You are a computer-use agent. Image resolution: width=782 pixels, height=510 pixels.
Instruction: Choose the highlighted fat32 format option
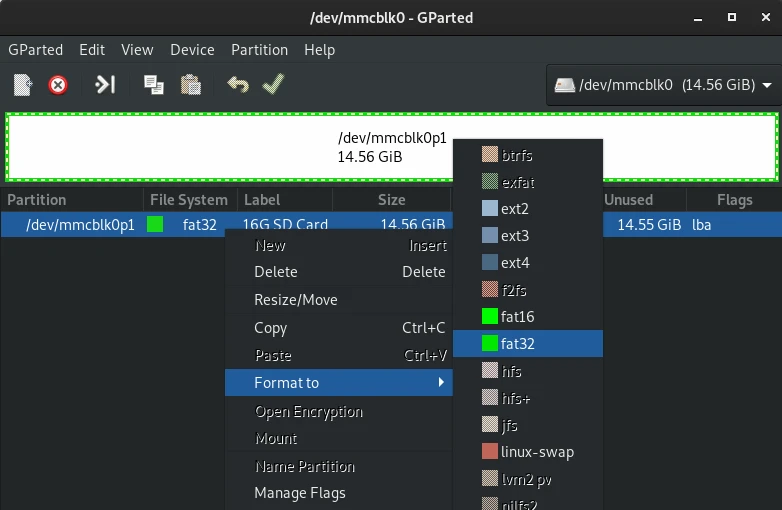[x=528, y=343]
